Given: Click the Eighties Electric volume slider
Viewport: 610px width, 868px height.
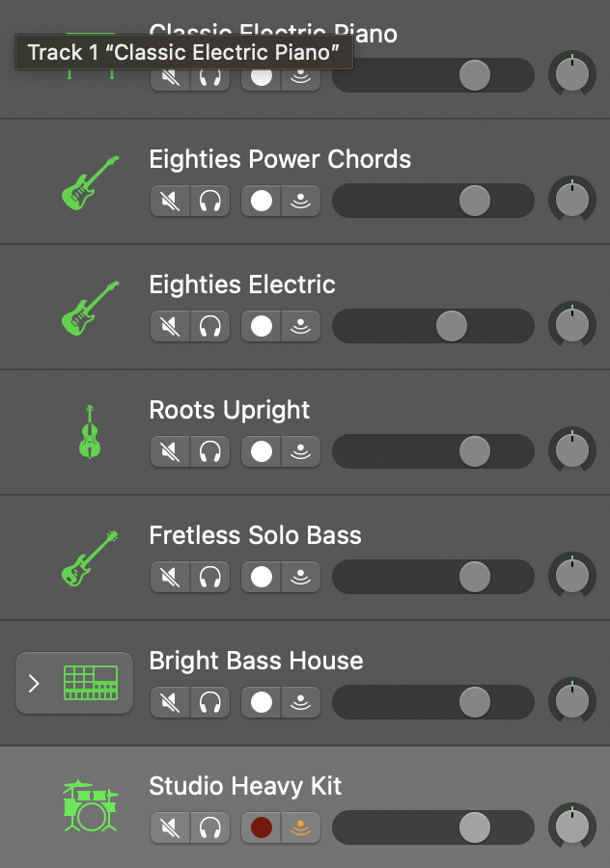Looking at the screenshot, I should pyautogui.click(x=432, y=326).
